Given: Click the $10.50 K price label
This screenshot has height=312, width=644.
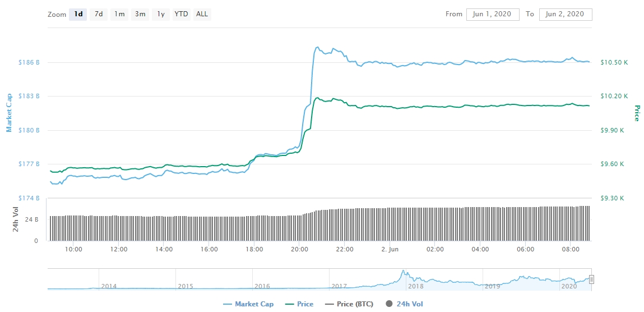Looking at the screenshot, I should [614, 62].
